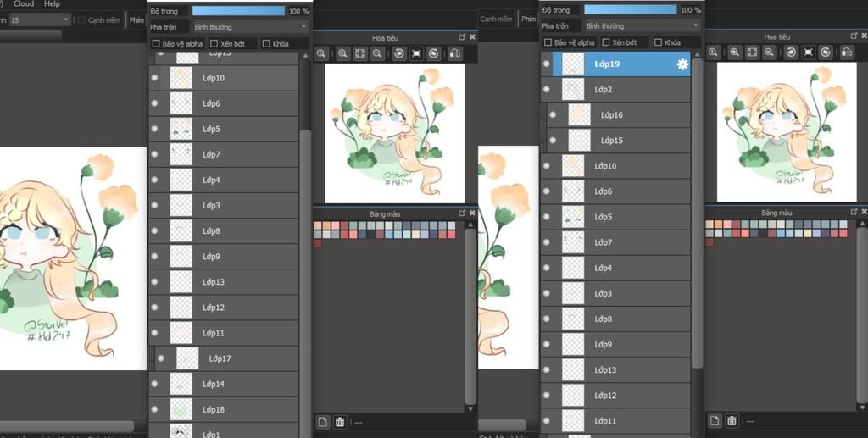Viewport: 868px width, 438px height.
Task: Rotate canvas clockwise in left navigator
Action: coord(433,53)
